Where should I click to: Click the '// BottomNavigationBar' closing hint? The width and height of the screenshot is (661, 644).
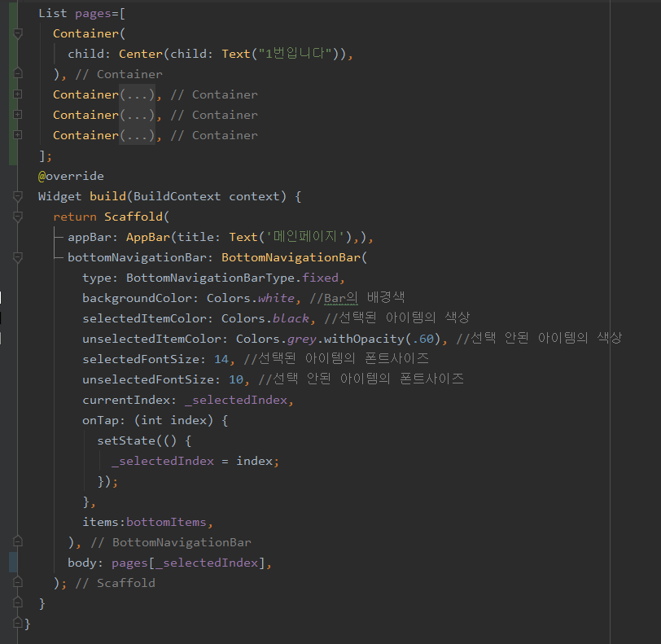tap(171, 542)
